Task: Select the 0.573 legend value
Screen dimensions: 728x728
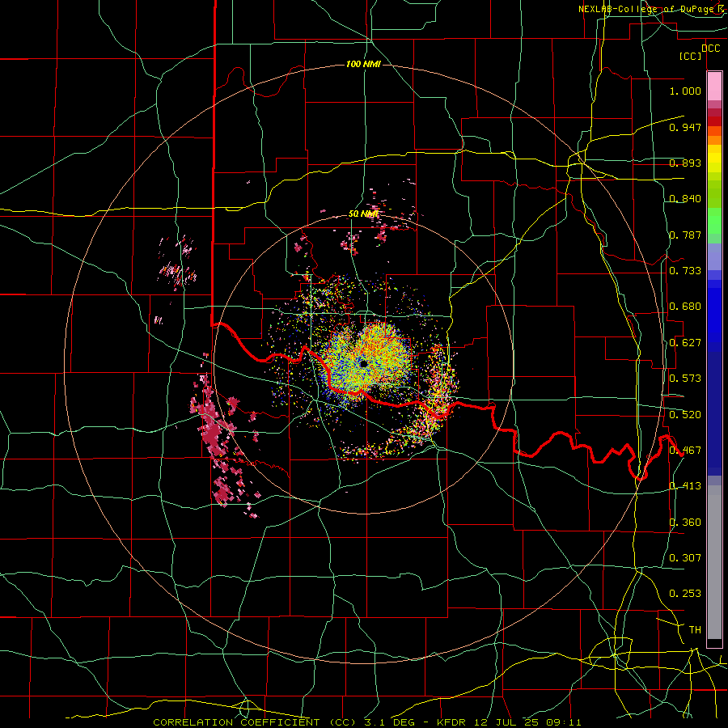Action: click(x=685, y=379)
